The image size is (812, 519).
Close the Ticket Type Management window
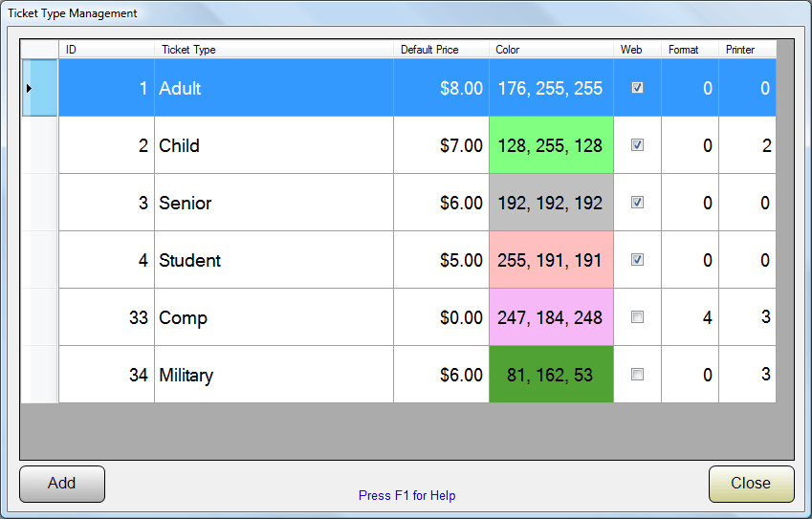pos(751,484)
